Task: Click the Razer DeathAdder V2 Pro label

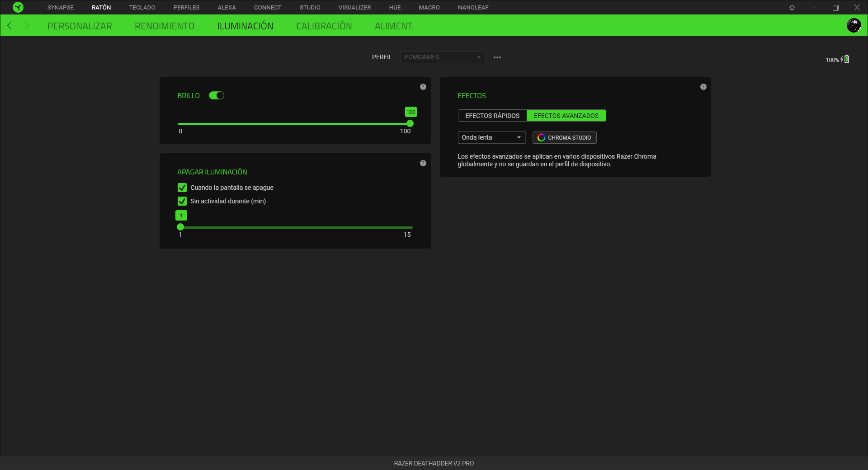Action: point(434,463)
